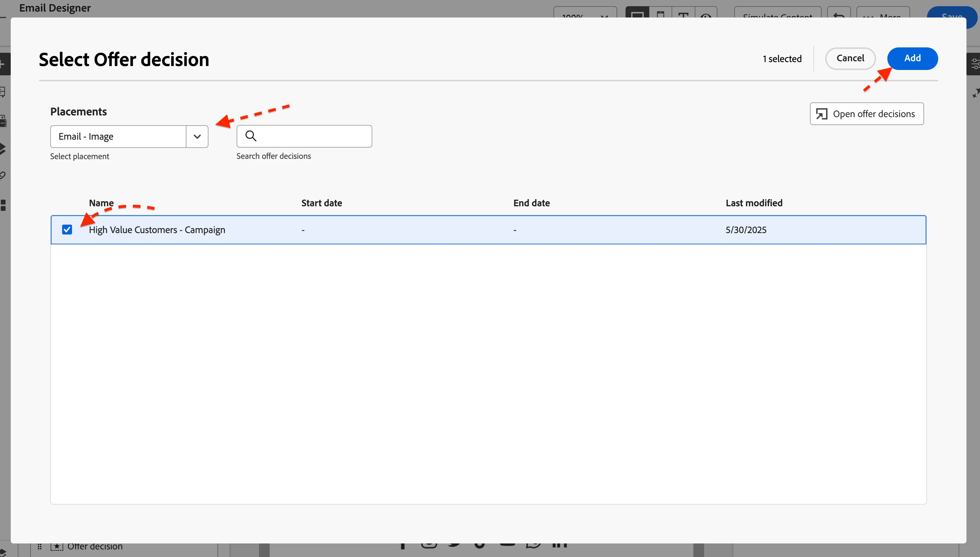
Task: Click the Placements heading
Action: (x=79, y=112)
